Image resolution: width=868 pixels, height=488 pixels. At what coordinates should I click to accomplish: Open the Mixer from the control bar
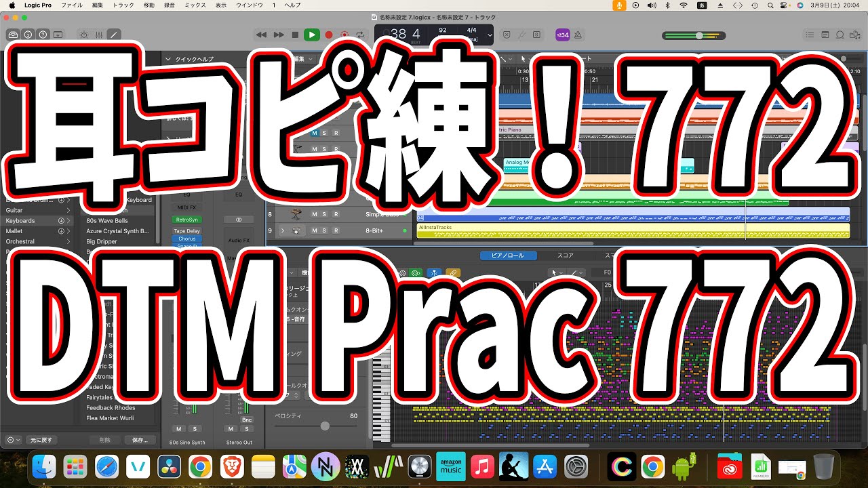[99, 35]
